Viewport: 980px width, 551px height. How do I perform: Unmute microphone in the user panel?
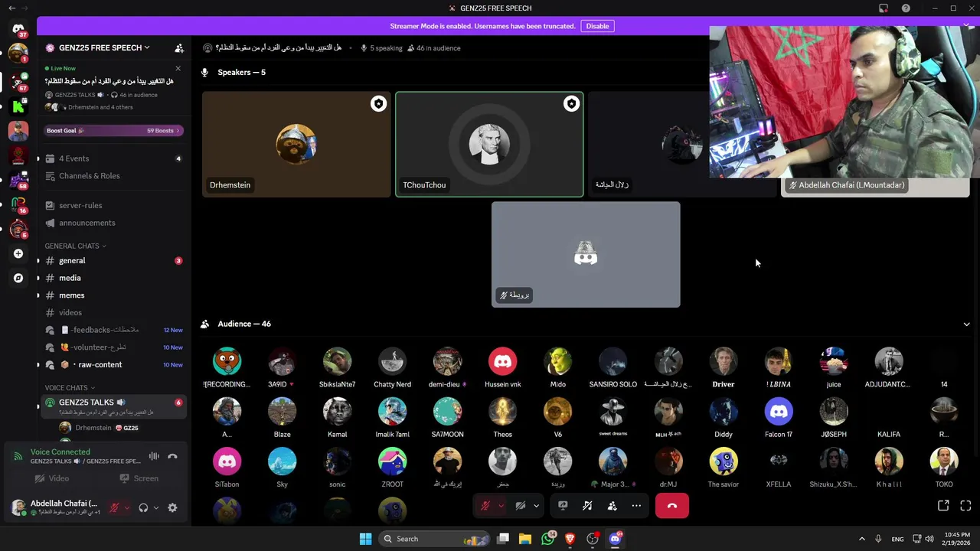point(115,507)
